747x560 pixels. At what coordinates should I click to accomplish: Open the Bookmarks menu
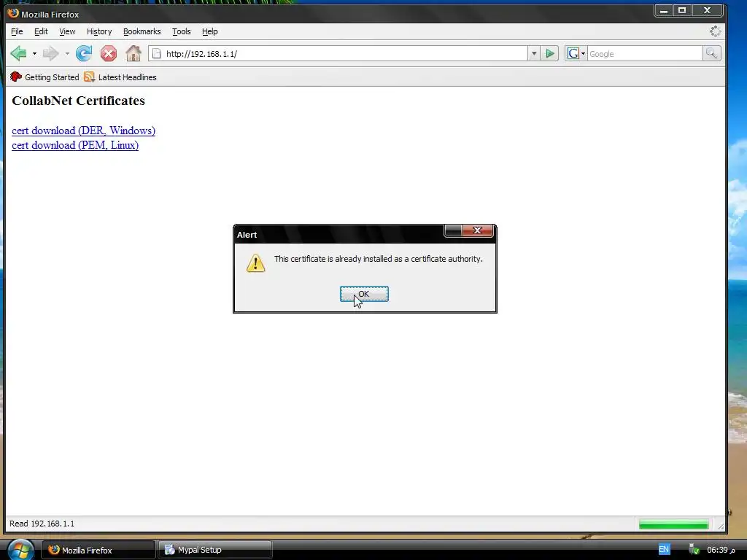point(142,31)
